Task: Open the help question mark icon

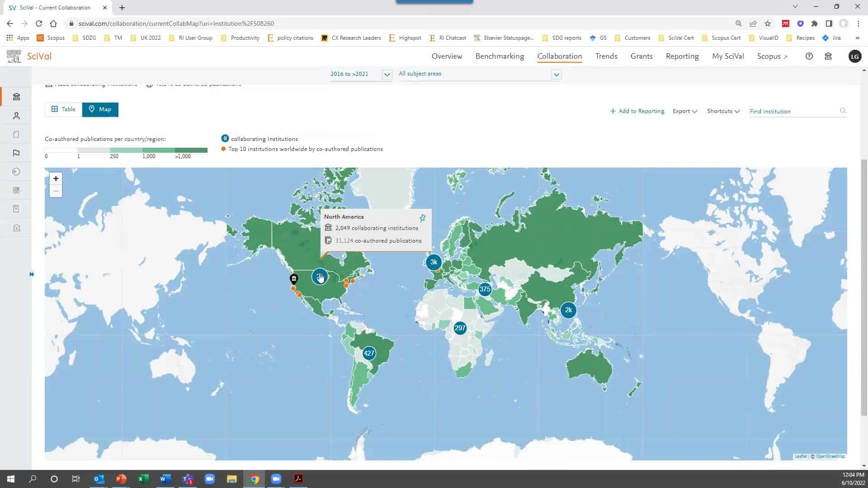Action: click(x=809, y=56)
